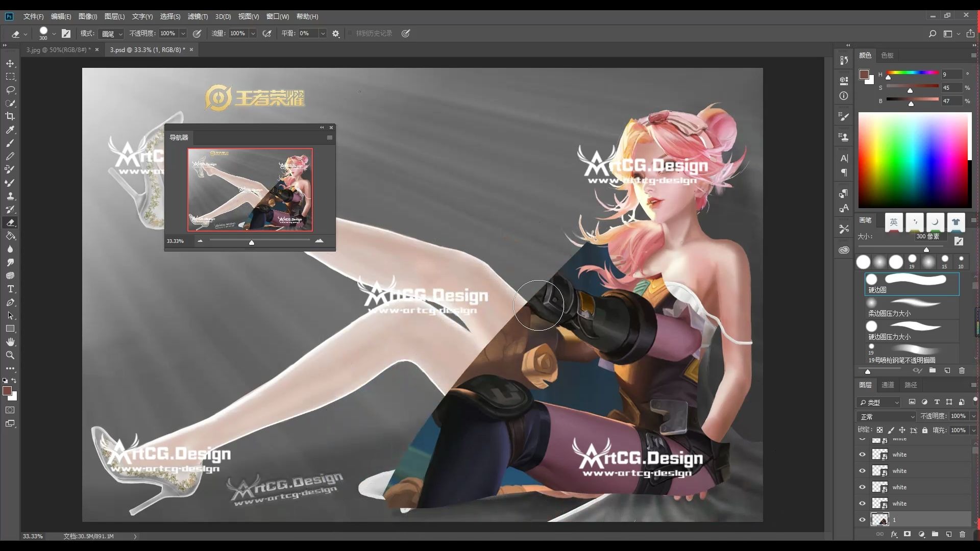
Task: Switch to the 3.jpg document tab
Action: [x=58, y=49]
